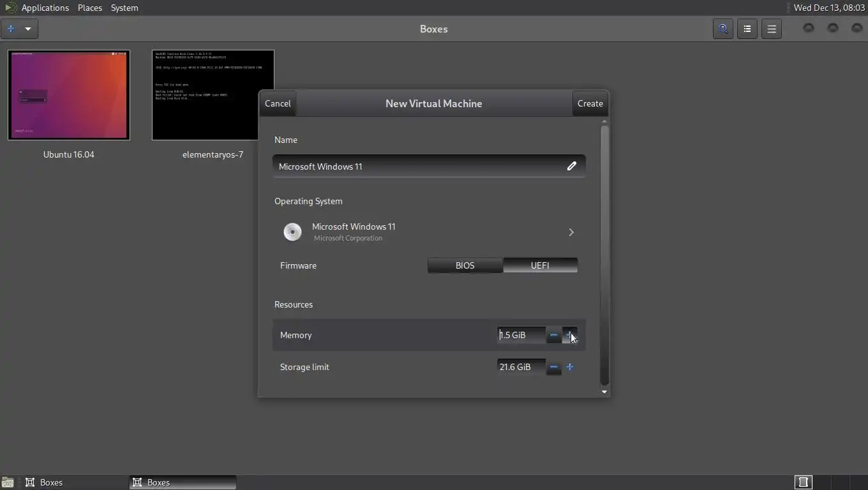Click the Storage limit field 21.6 GiB
868x490 pixels.
coord(521,367)
